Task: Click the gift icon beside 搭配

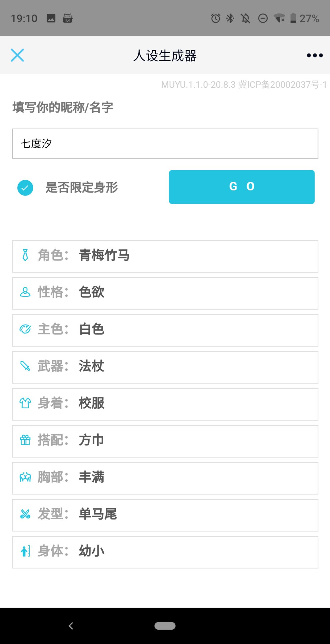Action: coord(25,440)
